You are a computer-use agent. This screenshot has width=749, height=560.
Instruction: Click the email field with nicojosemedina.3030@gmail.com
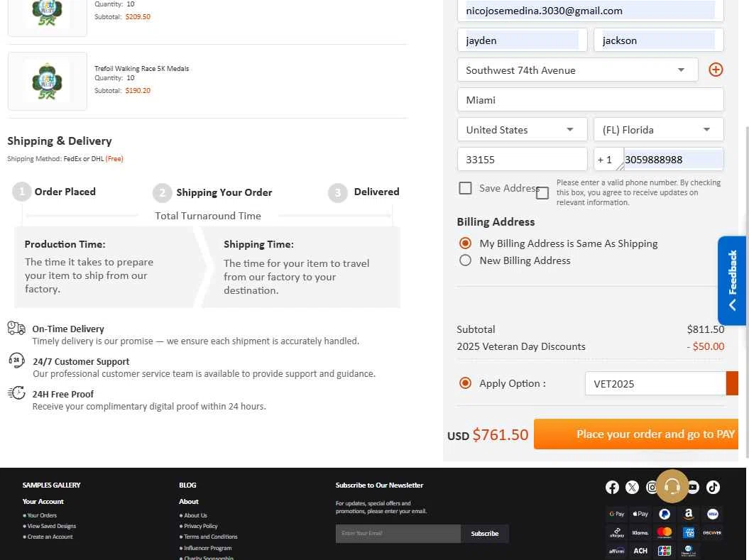590,11
